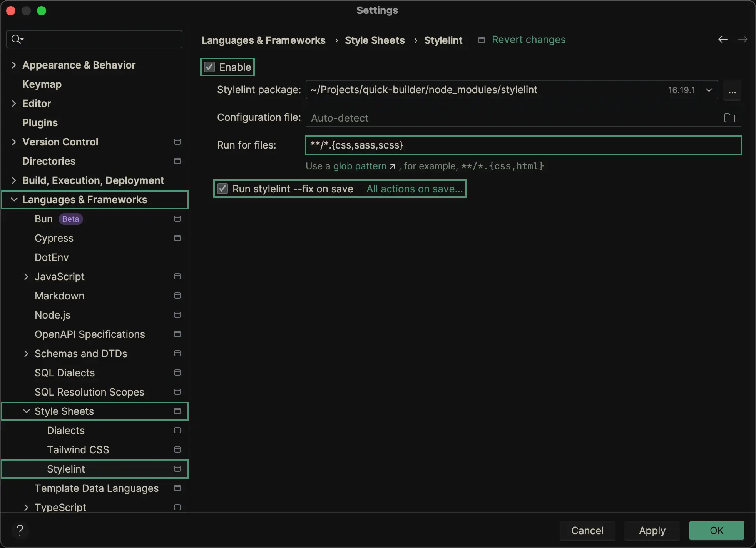This screenshot has height=548, width=756.
Task: Click the project-level icon next to Dialects
Action: pyautogui.click(x=177, y=430)
